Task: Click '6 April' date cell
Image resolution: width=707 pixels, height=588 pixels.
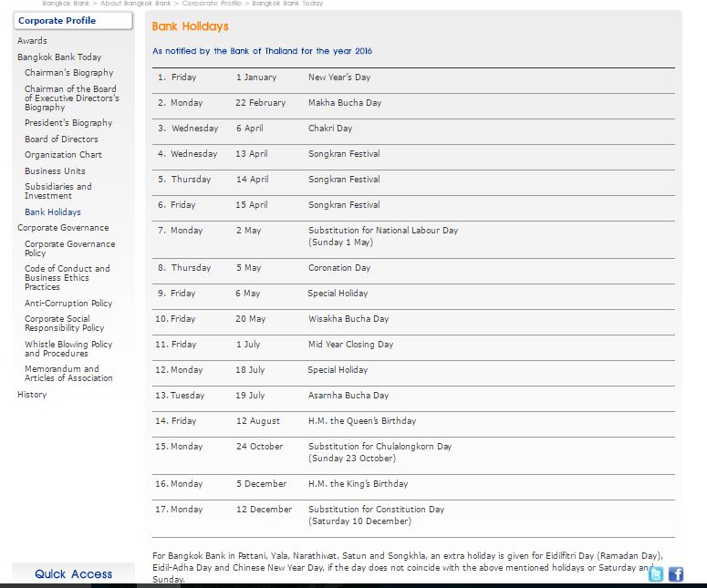Action: coord(249,129)
